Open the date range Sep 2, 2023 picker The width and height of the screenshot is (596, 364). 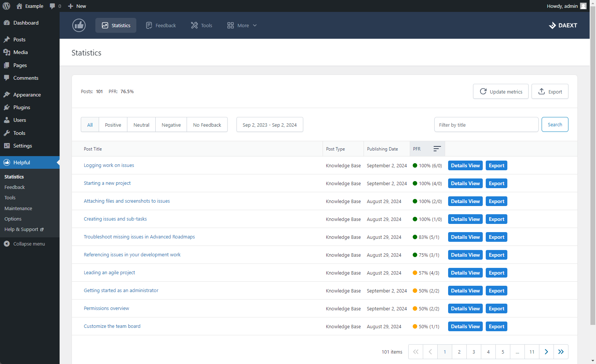[x=270, y=125]
